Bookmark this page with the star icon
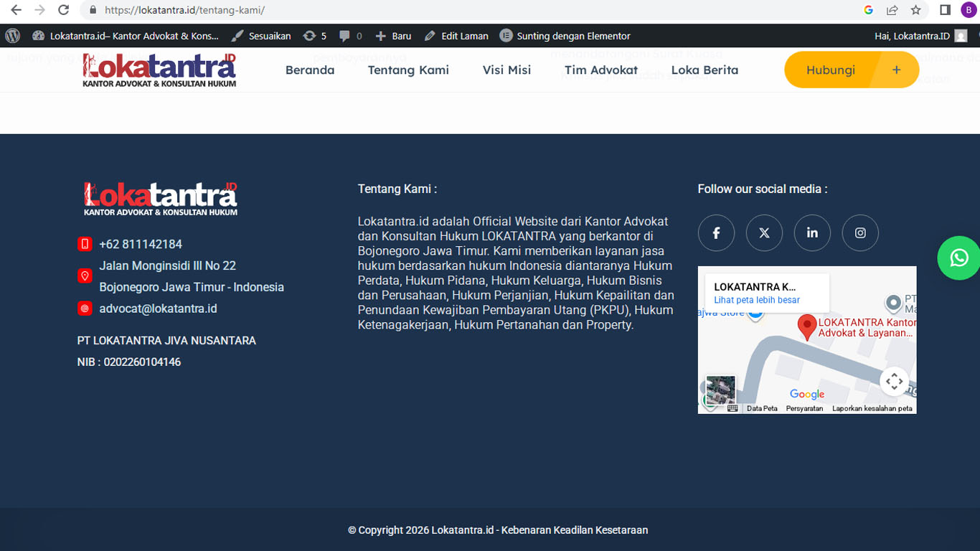980x551 pixels. tap(915, 10)
